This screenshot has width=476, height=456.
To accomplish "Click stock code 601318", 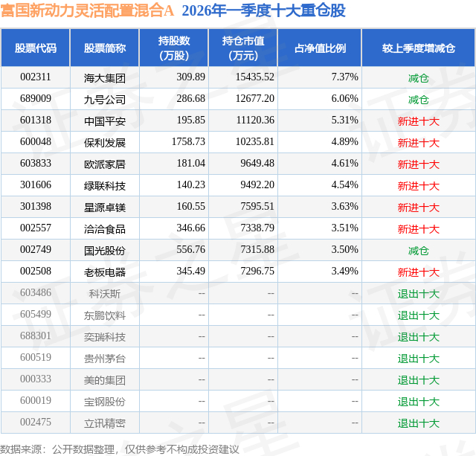I will pyautogui.click(x=36, y=120).
